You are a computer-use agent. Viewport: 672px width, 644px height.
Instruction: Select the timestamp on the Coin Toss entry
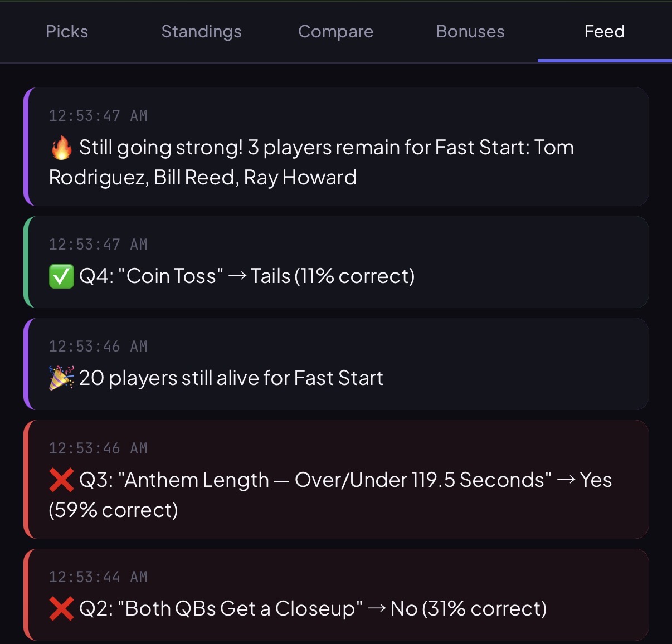[x=98, y=244]
